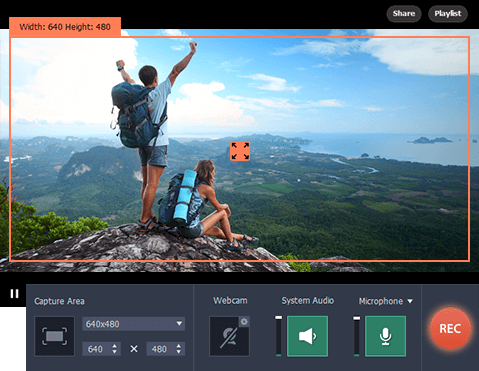Image resolution: width=479 pixels, height=371 pixels.
Task: Click the height input field showing 480
Action: 166,349
